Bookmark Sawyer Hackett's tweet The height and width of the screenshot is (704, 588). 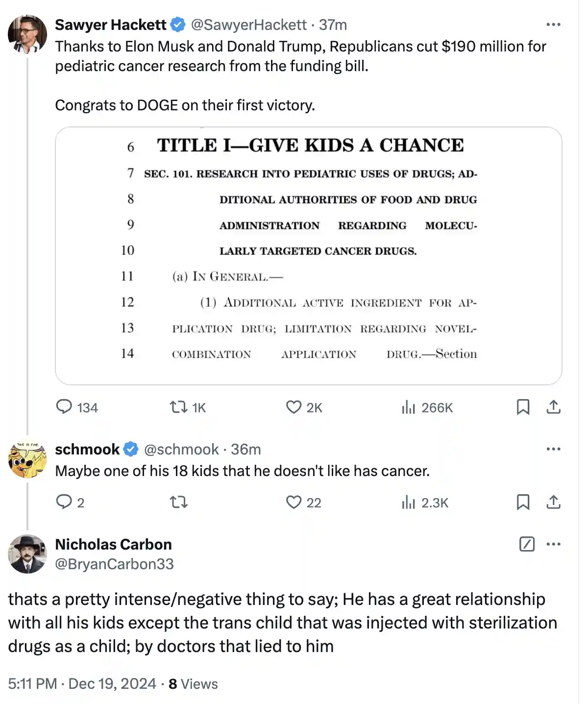[523, 407]
